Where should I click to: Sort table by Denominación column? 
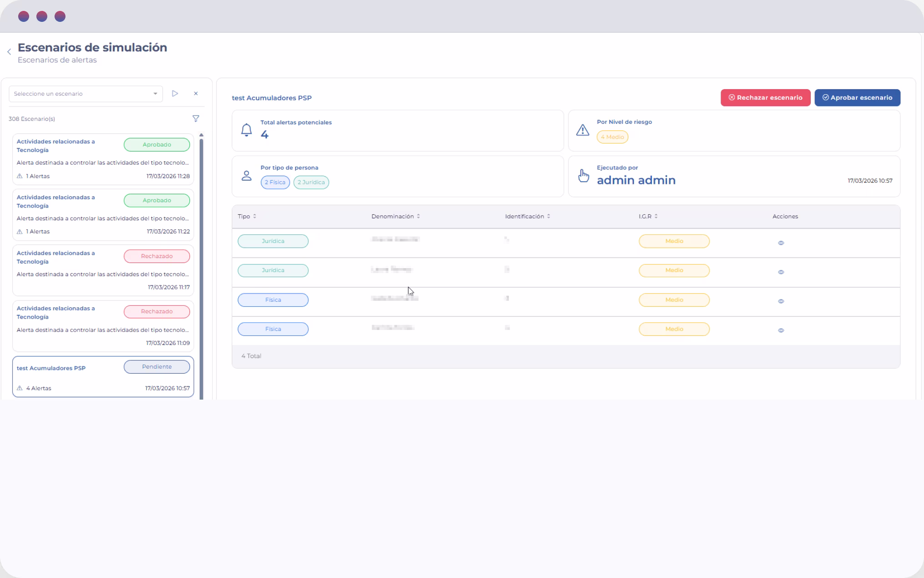395,217
